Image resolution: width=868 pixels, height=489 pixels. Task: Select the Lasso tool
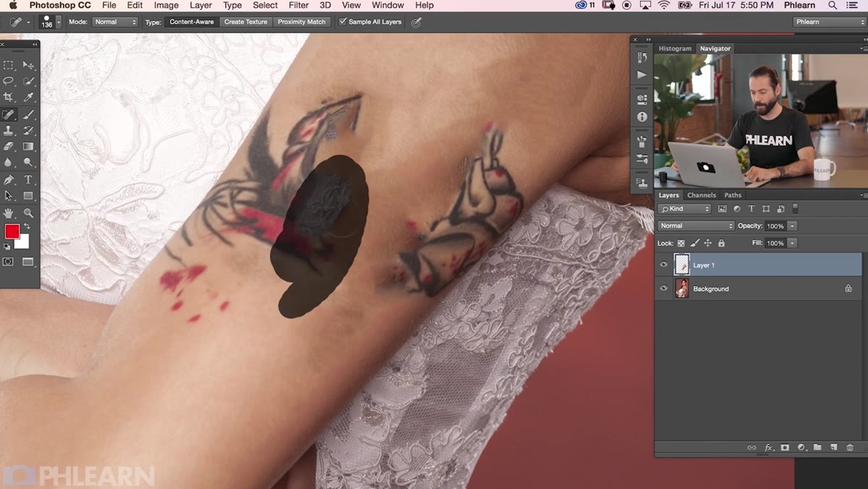pos(9,81)
